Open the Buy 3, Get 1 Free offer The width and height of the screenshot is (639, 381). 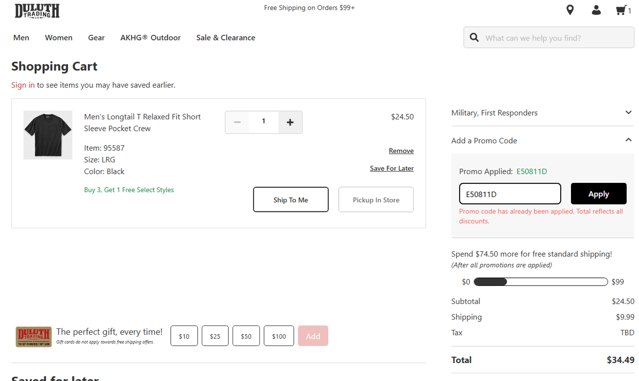click(129, 189)
